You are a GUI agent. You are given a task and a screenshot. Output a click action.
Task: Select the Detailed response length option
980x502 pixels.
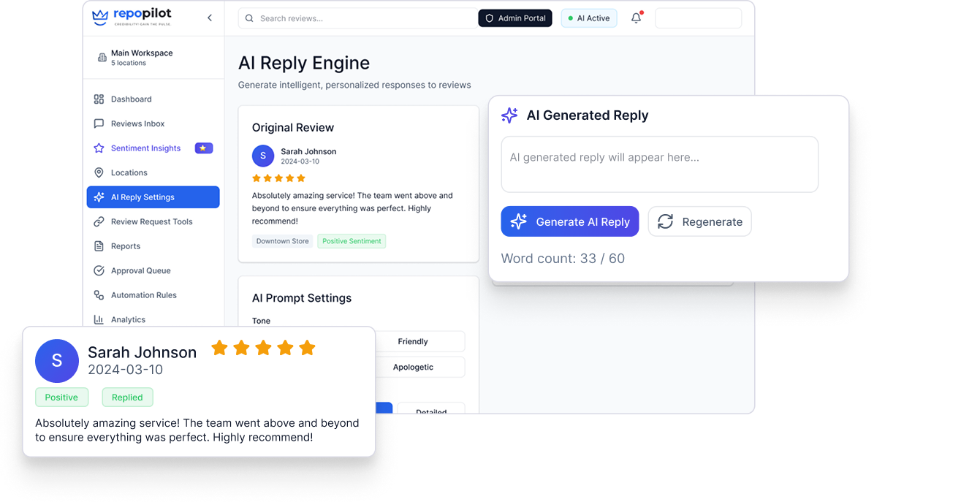pyautogui.click(x=431, y=410)
